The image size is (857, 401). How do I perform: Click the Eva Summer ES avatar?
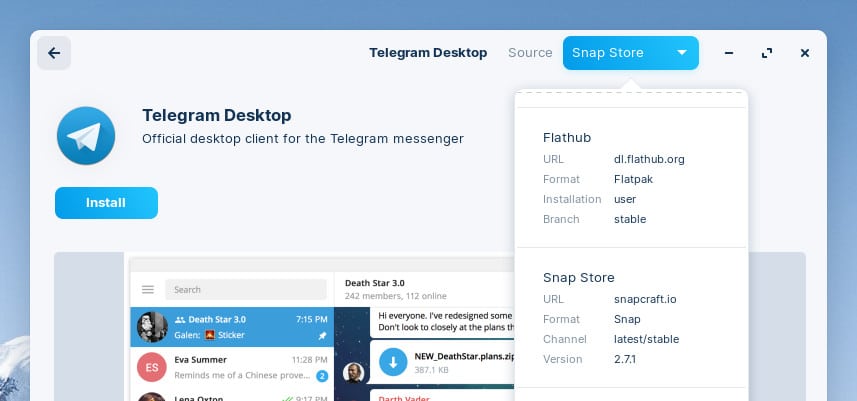point(151,367)
